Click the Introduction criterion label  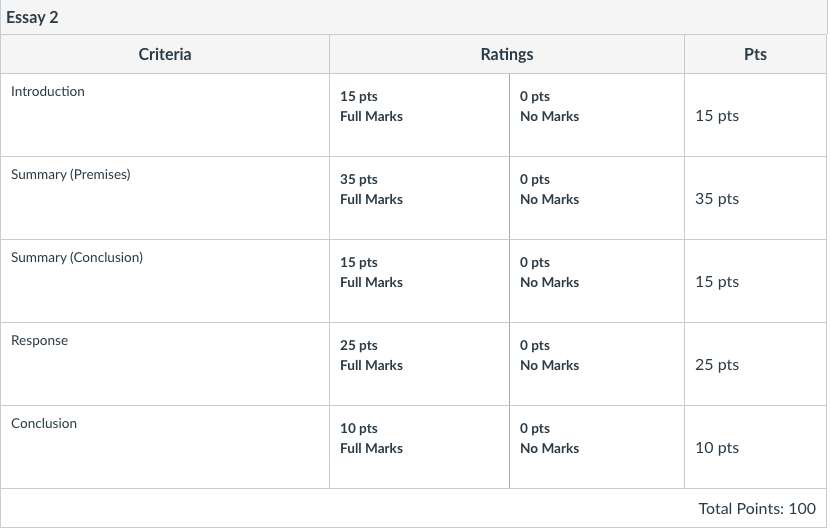(x=48, y=91)
